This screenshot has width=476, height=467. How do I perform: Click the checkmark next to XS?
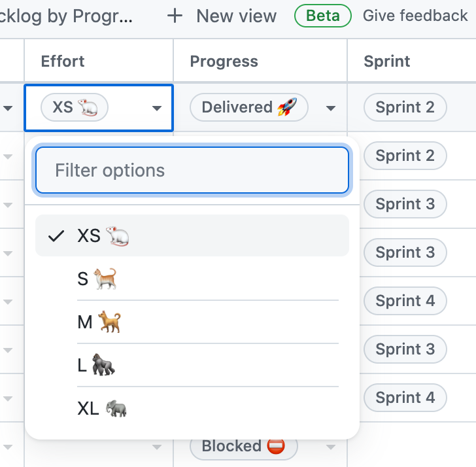(57, 236)
